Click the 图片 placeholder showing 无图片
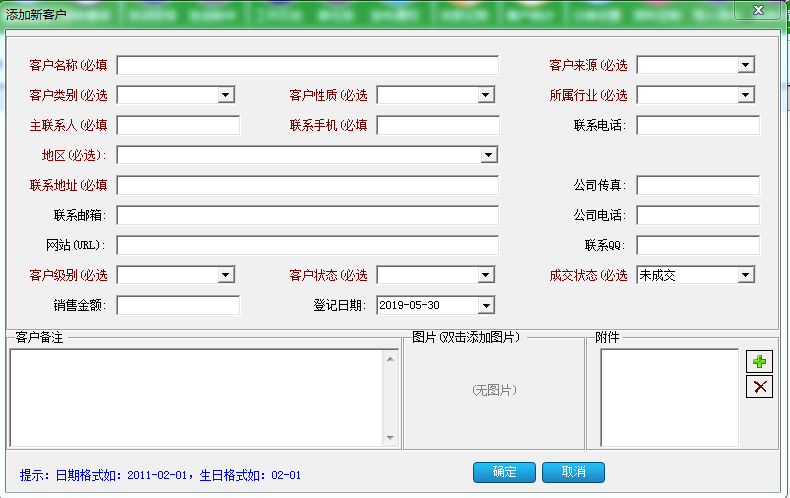Viewport: 790px width, 498px height. click(x=494, y=391)
